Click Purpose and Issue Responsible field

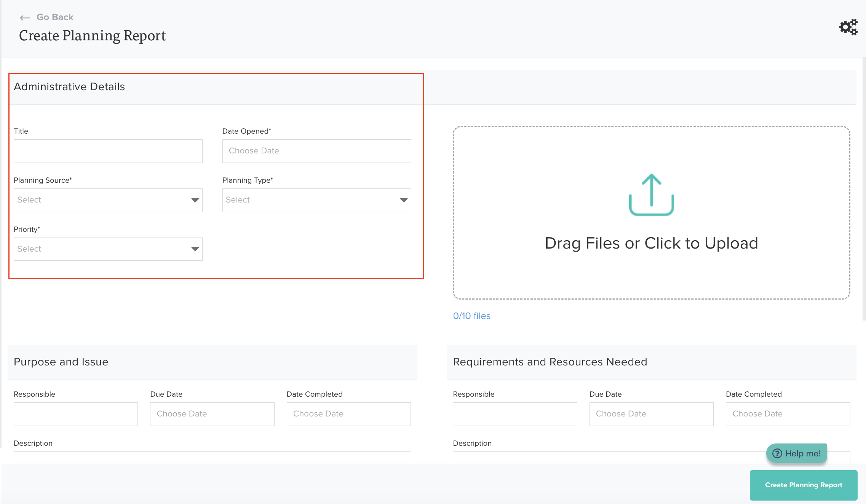tap(76, 414)
